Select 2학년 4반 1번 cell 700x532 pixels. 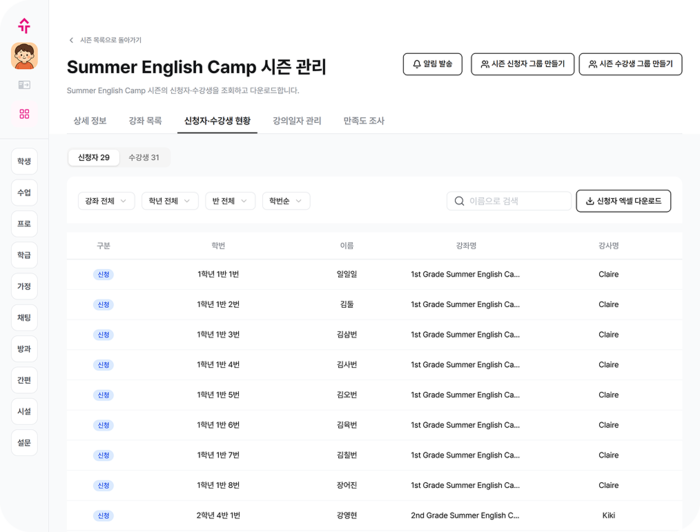[x=218, y=515]
